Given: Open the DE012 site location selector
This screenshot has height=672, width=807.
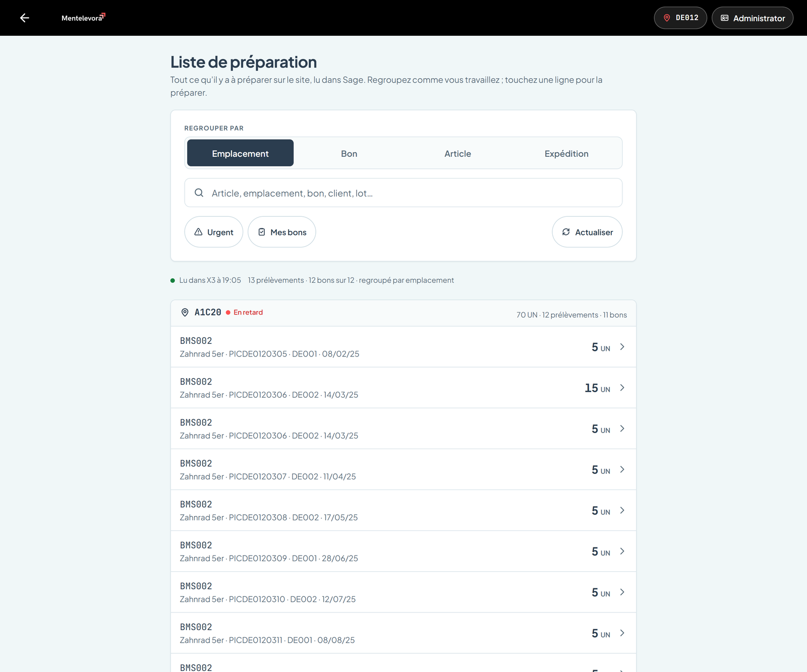Looking at the screenshot, I should point(680,18).
